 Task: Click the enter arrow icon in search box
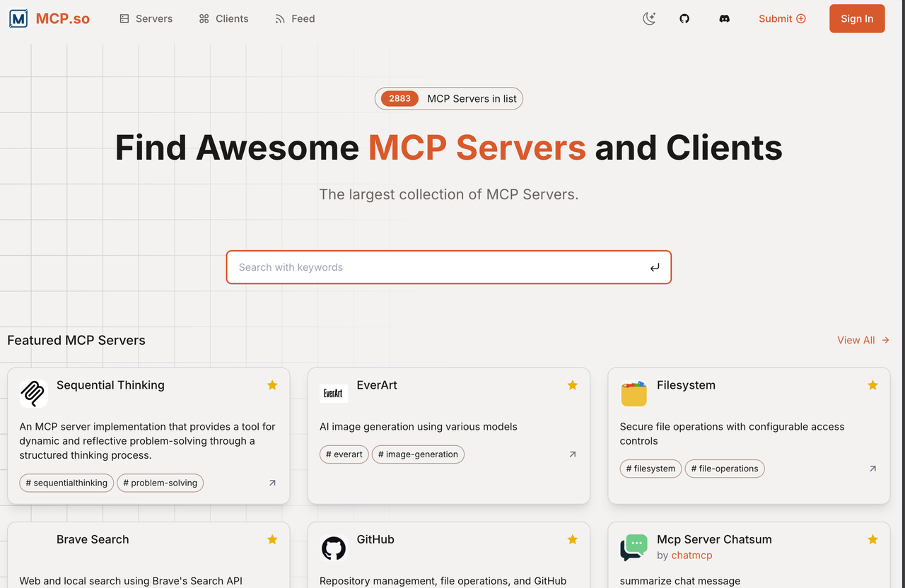(655, 267)
